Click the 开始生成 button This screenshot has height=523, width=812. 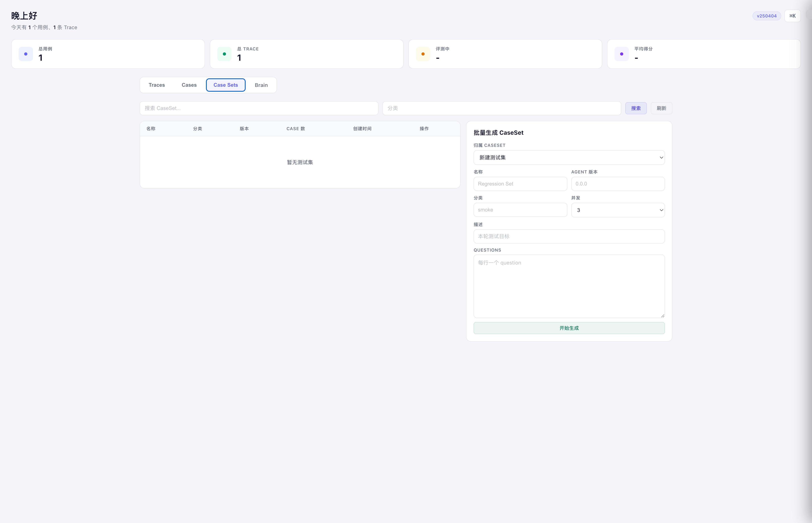(x=569, y=328)
